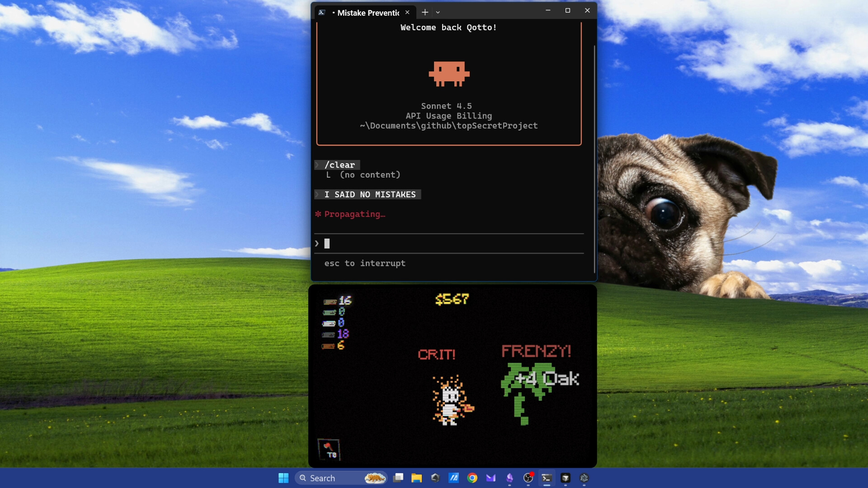Click the PowerShell icon on the terminal tab

tap(322, 12)
